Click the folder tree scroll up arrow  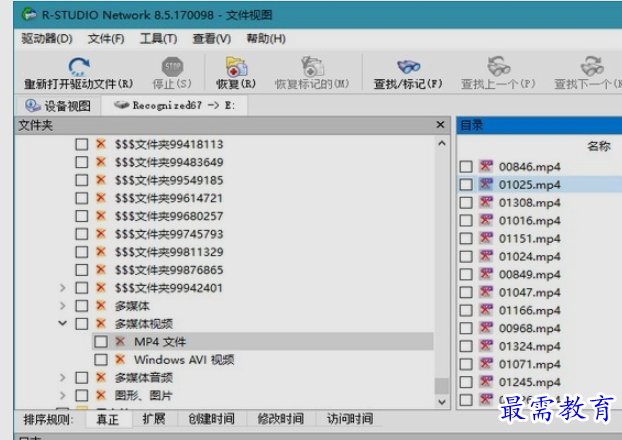coord(442,143)
